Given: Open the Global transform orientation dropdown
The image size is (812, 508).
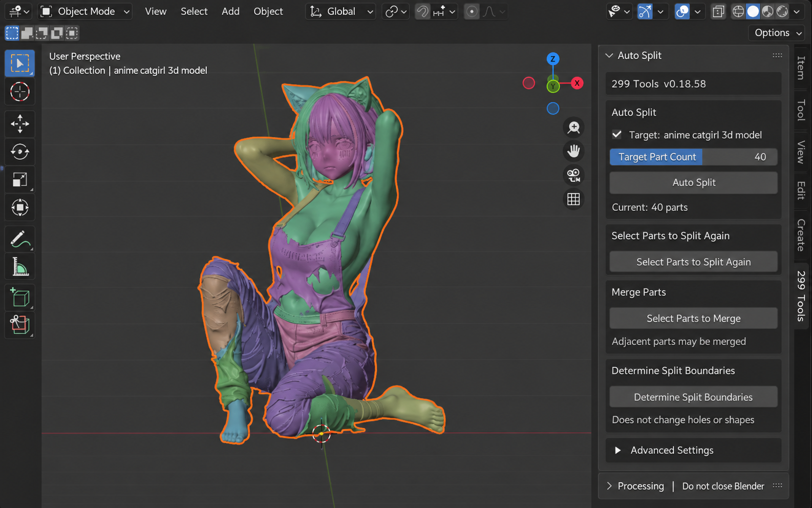Looking at the screenshot, I should click(340, 11).
